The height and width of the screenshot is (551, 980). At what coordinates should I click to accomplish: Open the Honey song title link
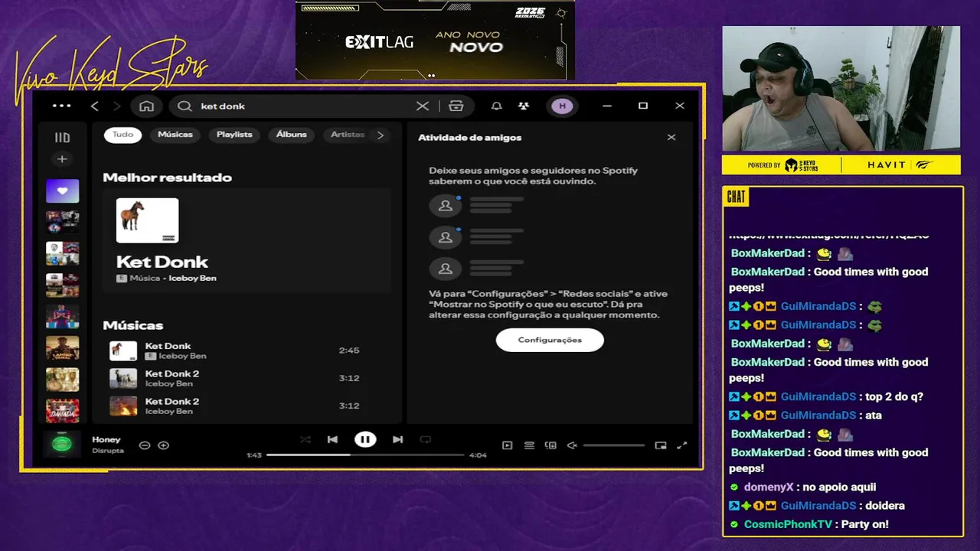tap(106, 440)
